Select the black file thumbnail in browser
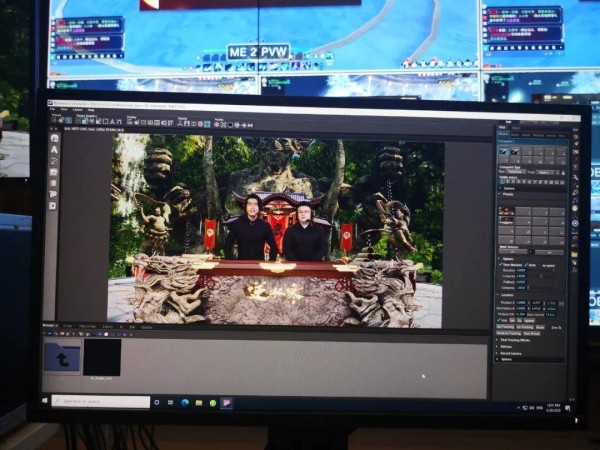600x450 pixels. (x=102, y=358)
